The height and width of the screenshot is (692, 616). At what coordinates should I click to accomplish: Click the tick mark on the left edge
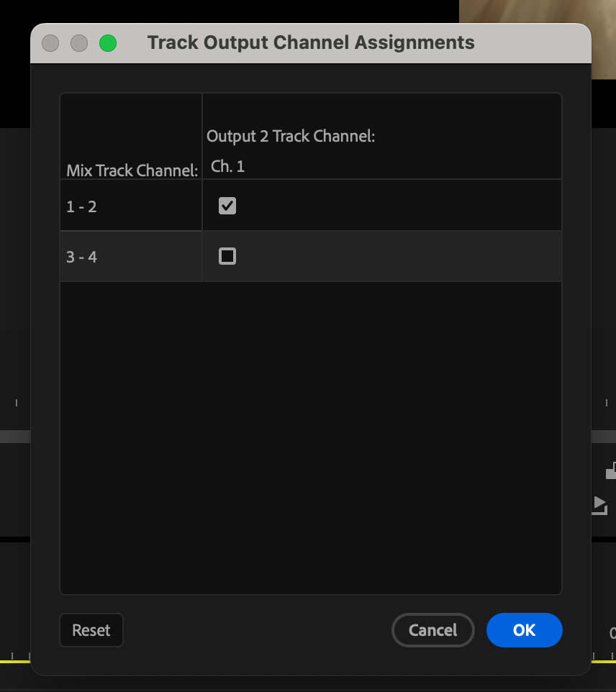click(x=16, y=403)
